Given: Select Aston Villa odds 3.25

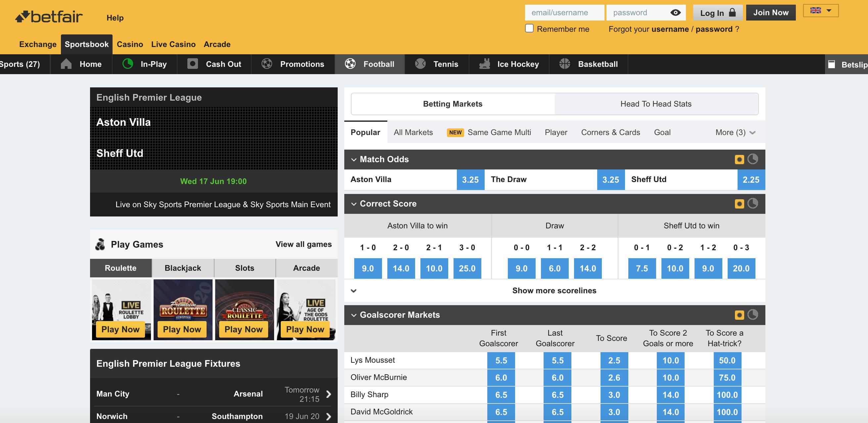Looking at the screenshot, I should click(470, 179).
